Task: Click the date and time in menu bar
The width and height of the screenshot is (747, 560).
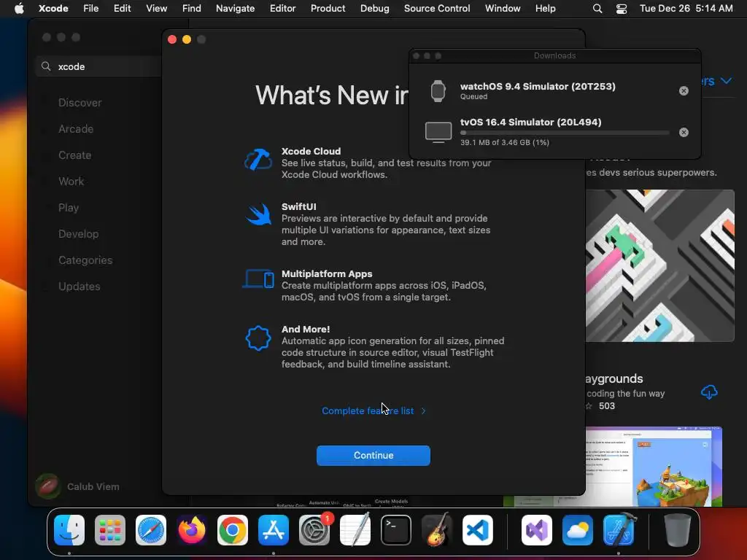Action: click(686, 8)
